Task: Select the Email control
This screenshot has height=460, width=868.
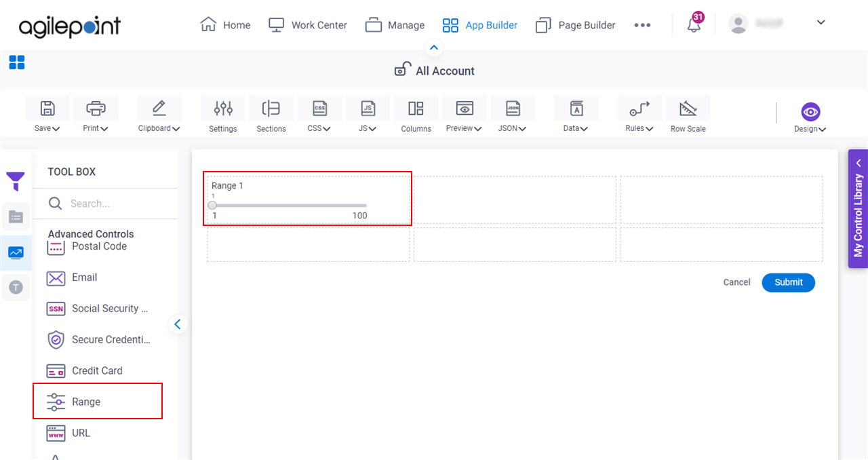Action: point(72,277)
